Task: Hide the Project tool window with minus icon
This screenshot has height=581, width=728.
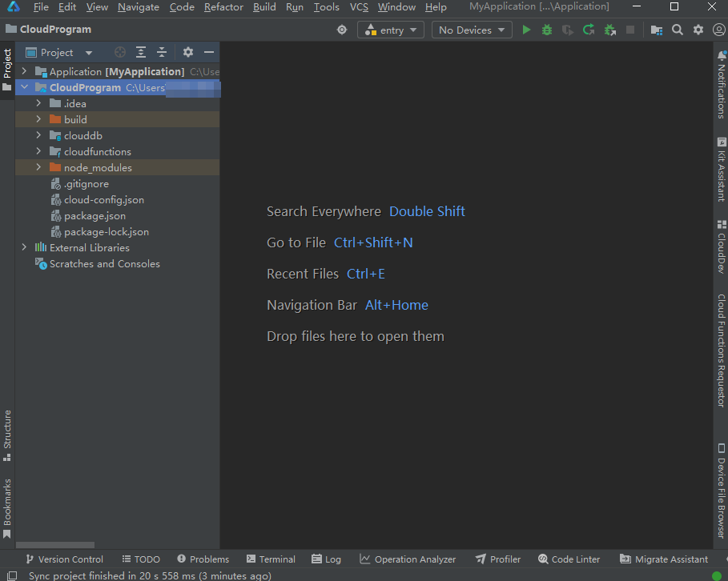Action: click(209, 52)
